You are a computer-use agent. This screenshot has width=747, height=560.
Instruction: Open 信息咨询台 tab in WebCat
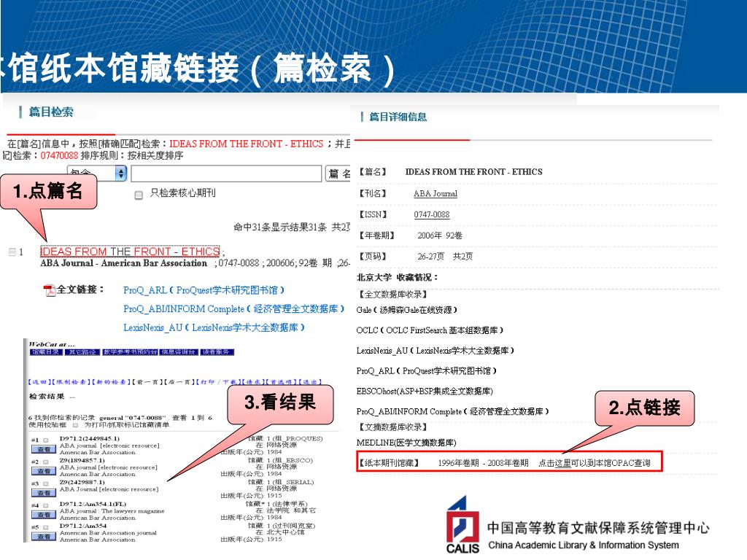[179, 352]
